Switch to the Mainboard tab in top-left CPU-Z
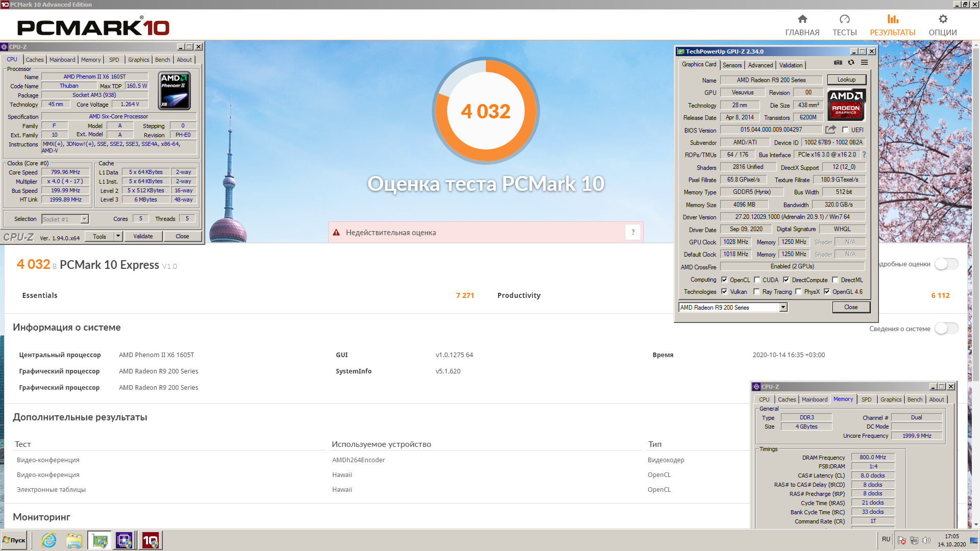Screen dimensions: 980x551 (62, 60)
